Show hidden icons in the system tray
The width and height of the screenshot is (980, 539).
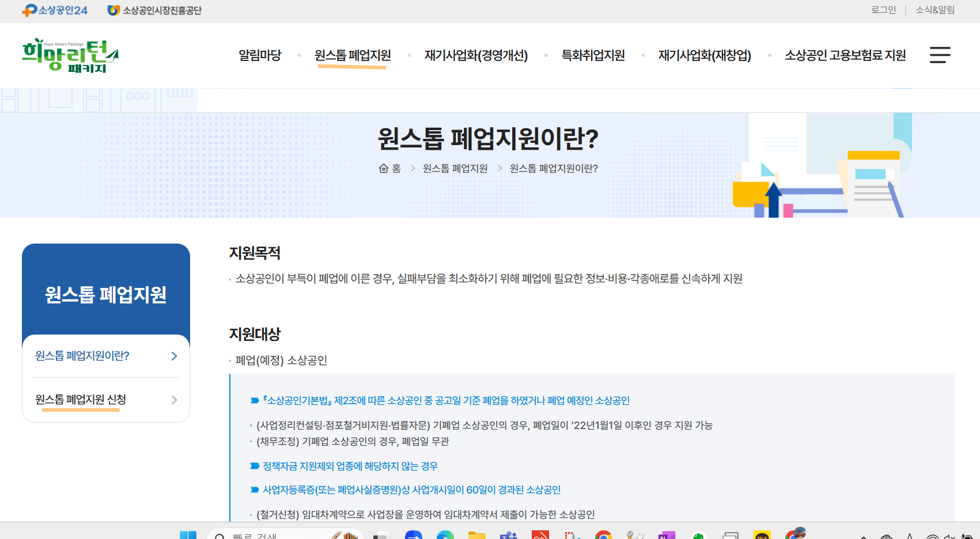point(862,534)
